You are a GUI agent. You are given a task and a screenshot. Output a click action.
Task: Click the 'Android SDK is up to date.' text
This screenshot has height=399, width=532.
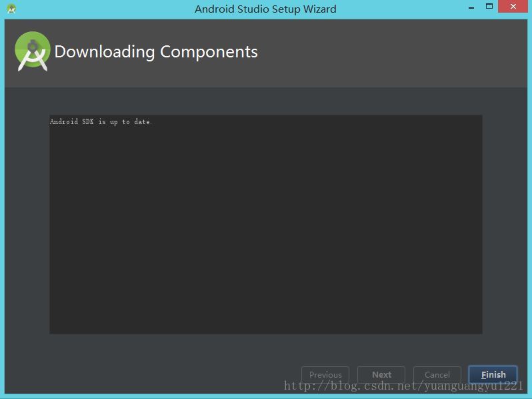point(101,121)
